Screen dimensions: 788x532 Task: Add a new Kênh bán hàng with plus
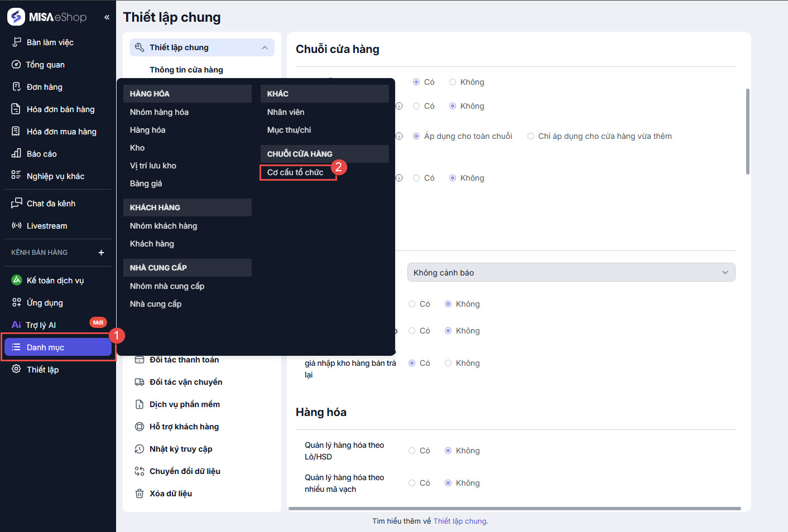click(x=101, y=253)
